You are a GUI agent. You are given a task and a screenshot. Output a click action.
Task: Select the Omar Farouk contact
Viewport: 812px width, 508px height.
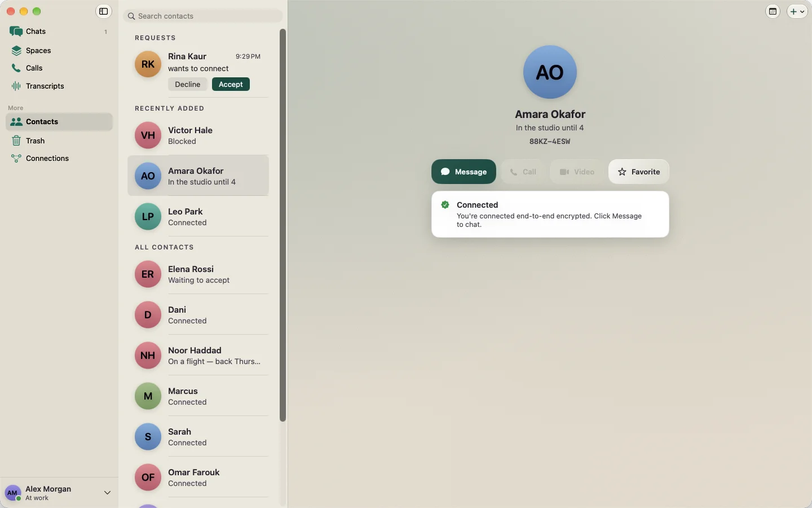point(198,478)
